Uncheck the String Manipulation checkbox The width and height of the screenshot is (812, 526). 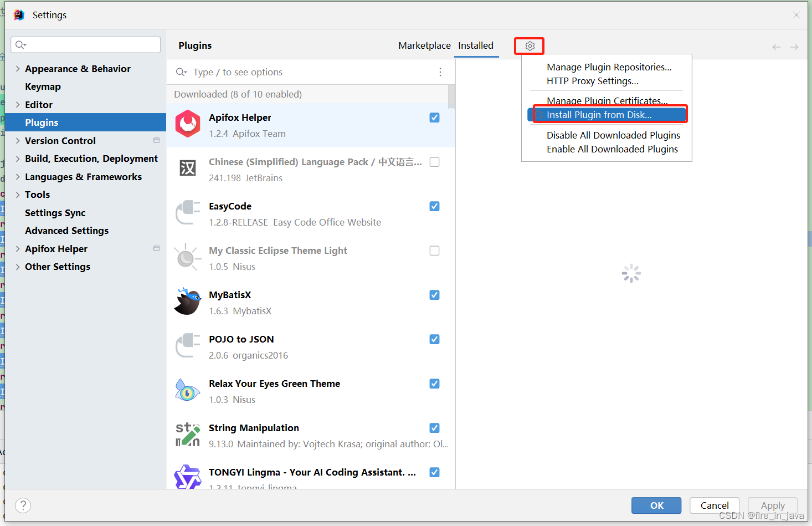tap(435, 428)
